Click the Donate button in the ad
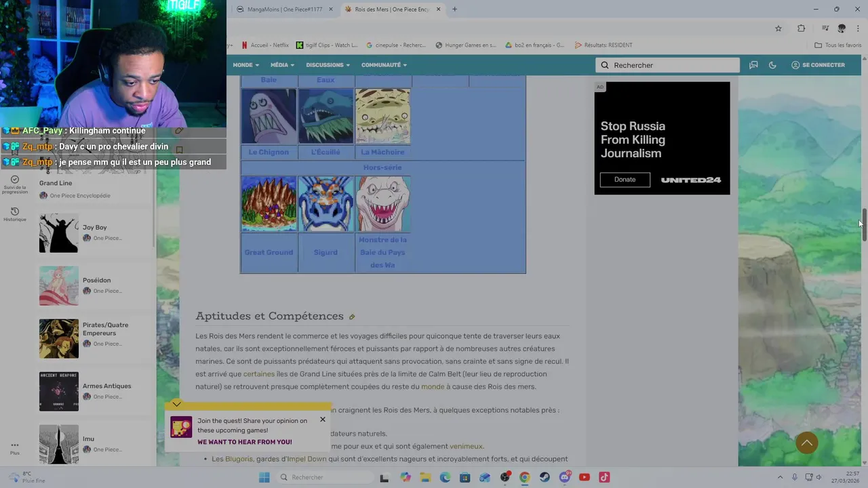 pos(625,180)
